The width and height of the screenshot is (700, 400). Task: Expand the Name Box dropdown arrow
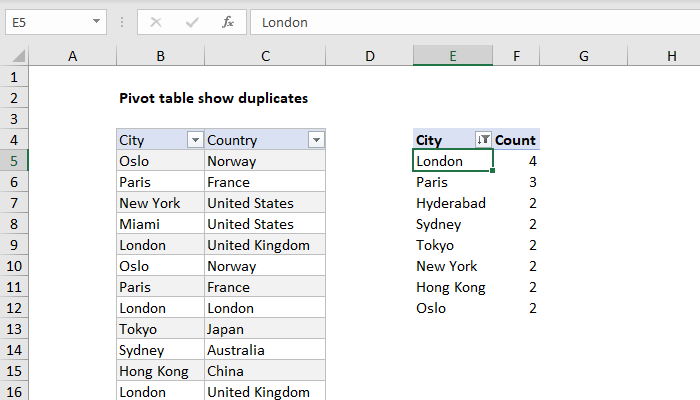click(96, 21)
